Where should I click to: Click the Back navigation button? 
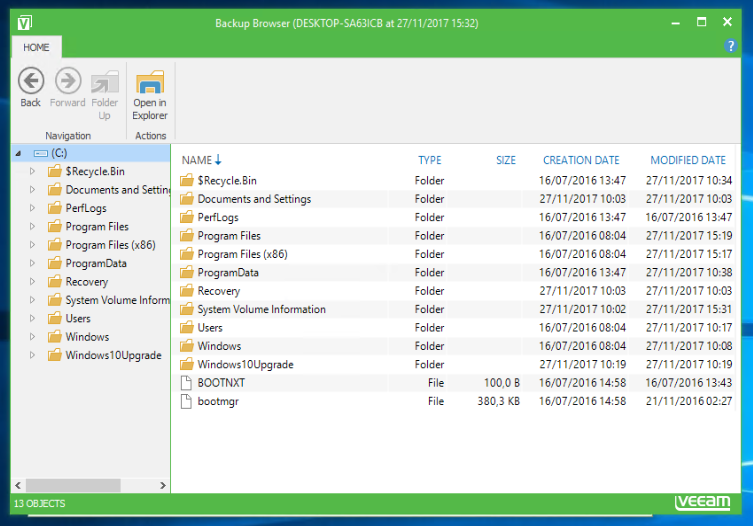click(x=31, y=88)
